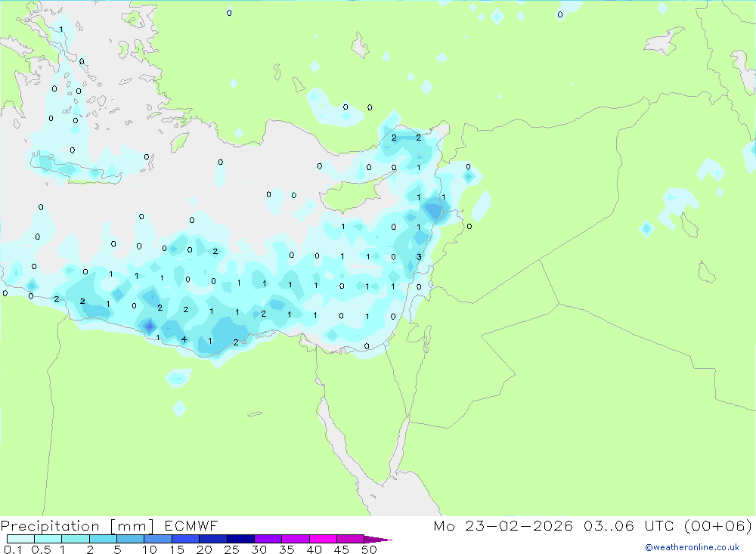
Task: Click the '0.1' legend scale label
Action: point(13,549)
